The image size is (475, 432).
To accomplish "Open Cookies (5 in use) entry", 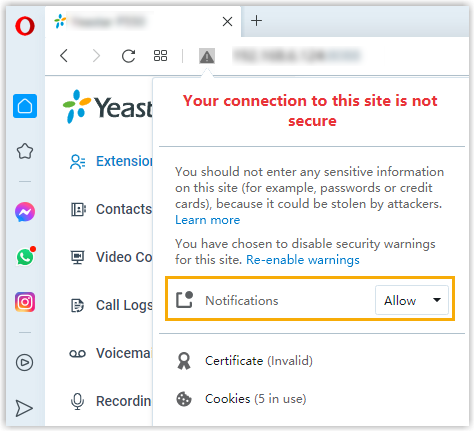I will pos(255,399).
